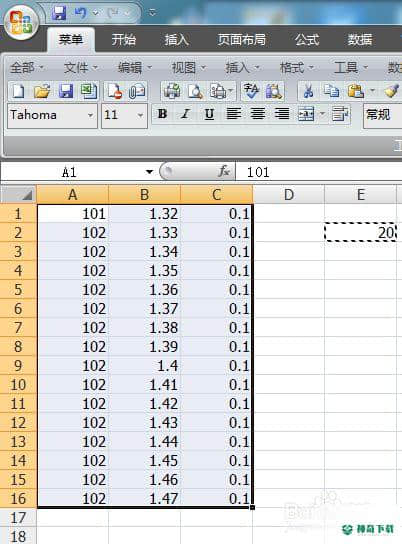Switch to the 菜单 tab
The width and height of the screenshot is (402, 544).
click(x=71, y=39)
